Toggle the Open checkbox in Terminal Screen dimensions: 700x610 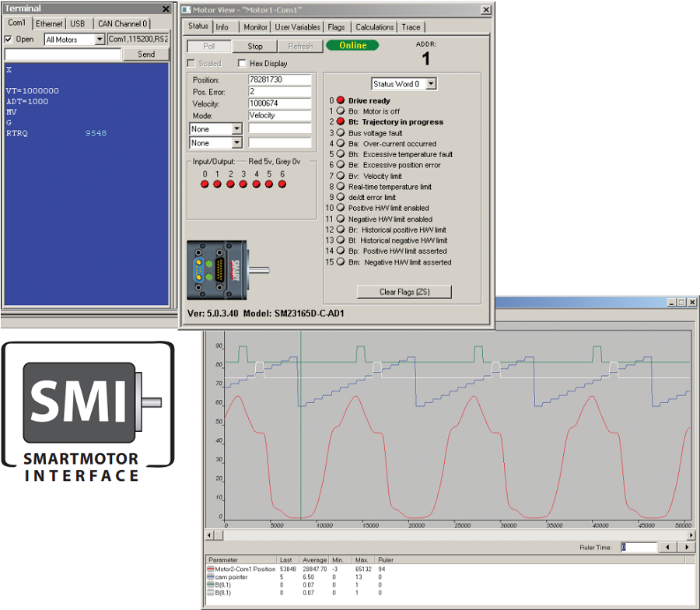[8, 40]
